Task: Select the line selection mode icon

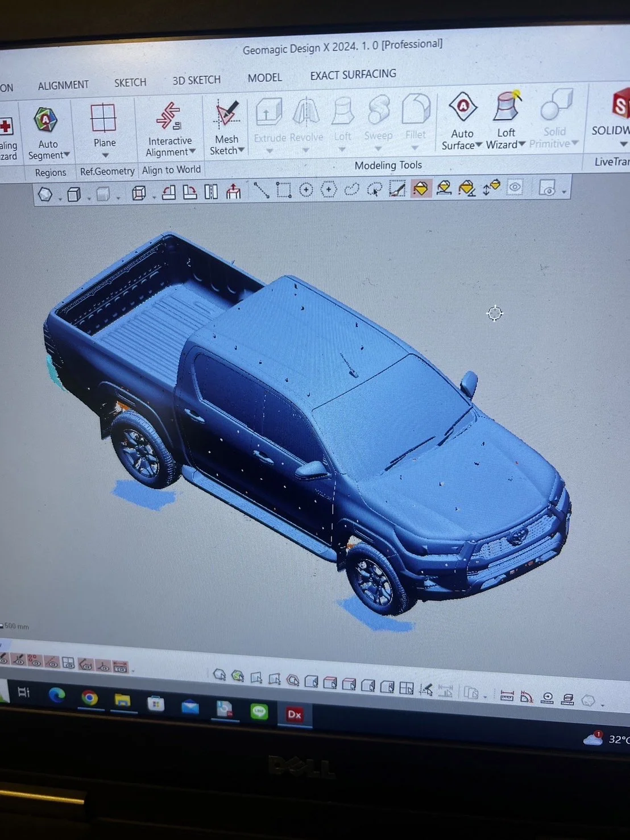Action: pos(261,190)
